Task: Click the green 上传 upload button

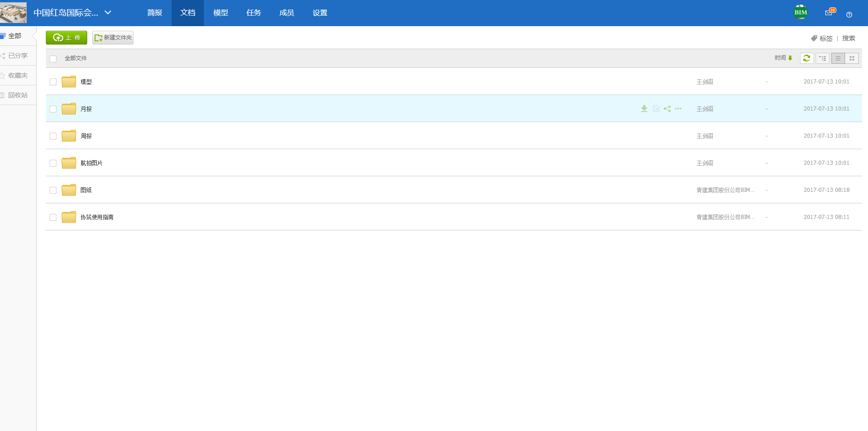Action: [x=67, y=38]
